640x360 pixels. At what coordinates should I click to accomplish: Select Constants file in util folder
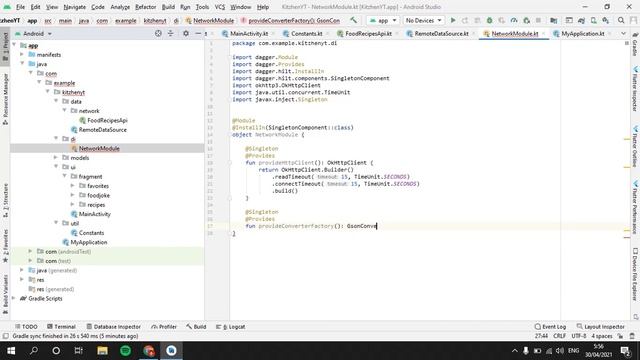91,233
